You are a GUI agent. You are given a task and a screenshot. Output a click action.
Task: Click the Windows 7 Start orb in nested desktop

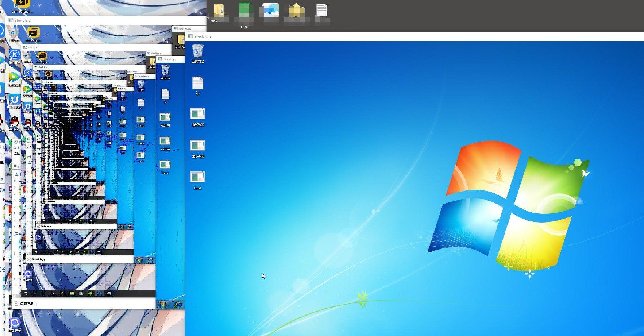pyautogui.click(x=162, y=304)
